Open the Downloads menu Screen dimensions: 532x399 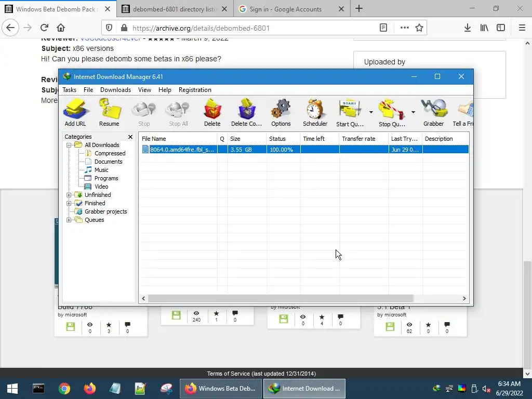(x=115, y=90)
